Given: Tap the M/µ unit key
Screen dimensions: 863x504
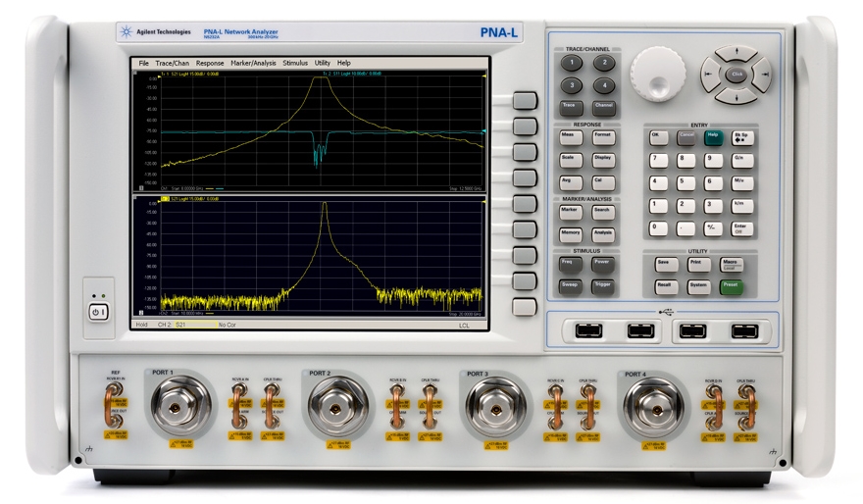Looking at the screenshot, I should pos(742,183).
